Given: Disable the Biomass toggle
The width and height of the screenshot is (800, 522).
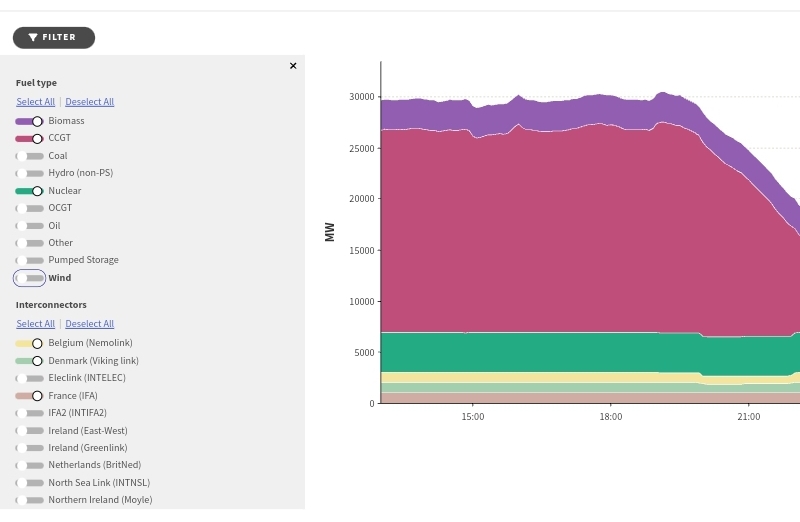Looking at the screenshot, I should click(29, 121).
